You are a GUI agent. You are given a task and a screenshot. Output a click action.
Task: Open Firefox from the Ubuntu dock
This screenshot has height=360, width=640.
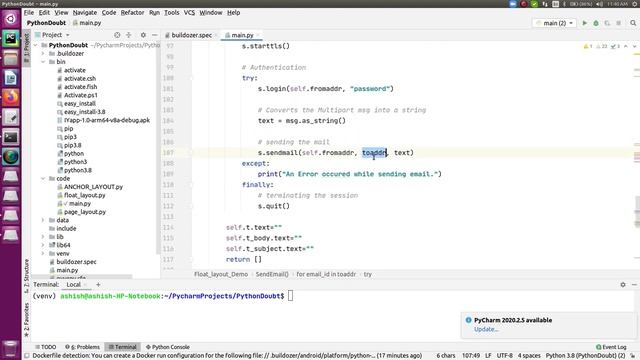pos(11,98)
